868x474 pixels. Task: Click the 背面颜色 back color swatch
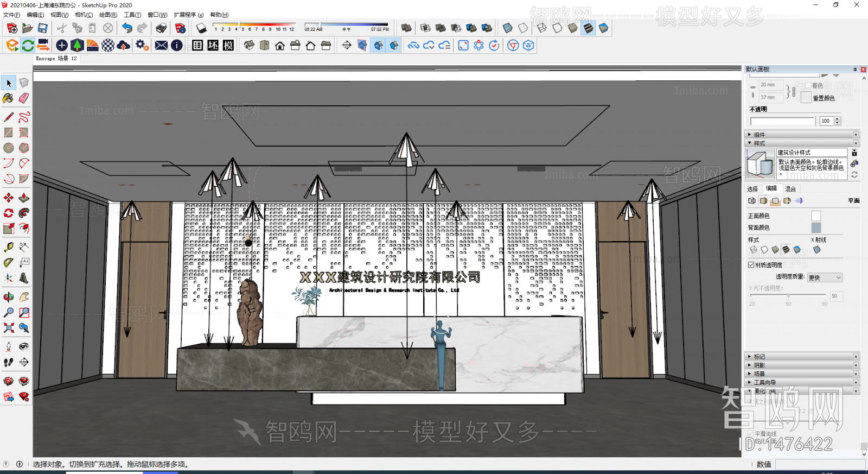pyautogui.click(x=816, y=227)
